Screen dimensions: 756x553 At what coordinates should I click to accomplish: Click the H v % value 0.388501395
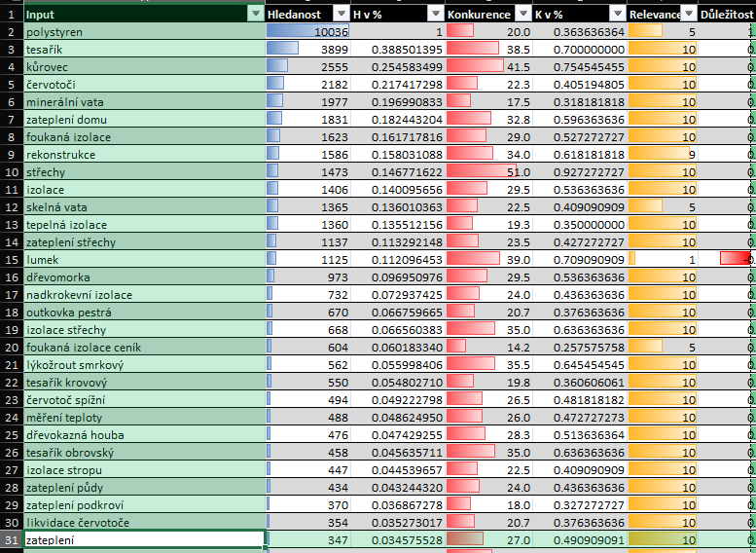point(398,50)
